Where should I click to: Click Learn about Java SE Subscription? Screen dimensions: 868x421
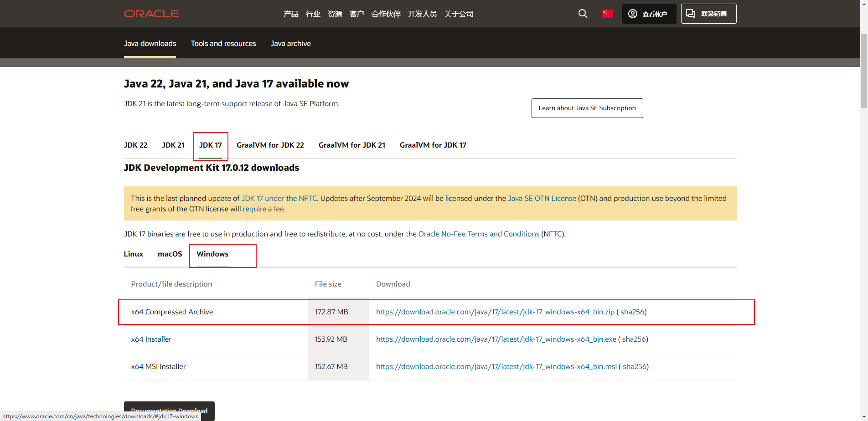(587, 108)
